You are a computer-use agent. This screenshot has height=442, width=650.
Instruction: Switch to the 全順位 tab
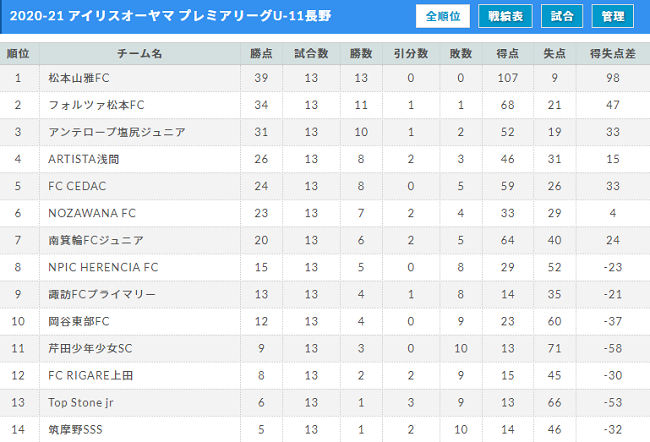(441, 16)
